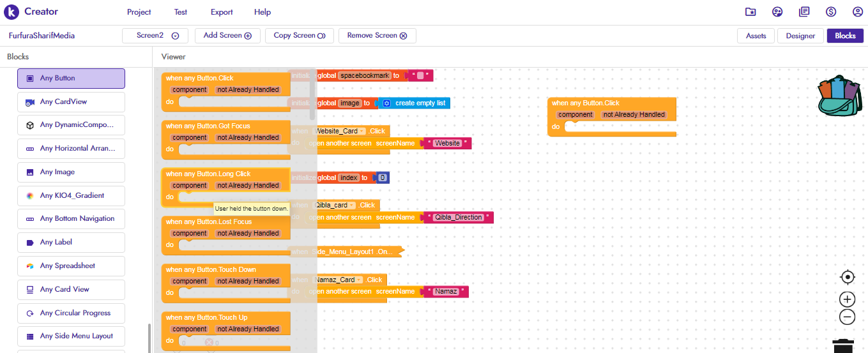Center the workspace with the target icon
Image resolution: width=868 pixels, height=353 pixels.
848,277
